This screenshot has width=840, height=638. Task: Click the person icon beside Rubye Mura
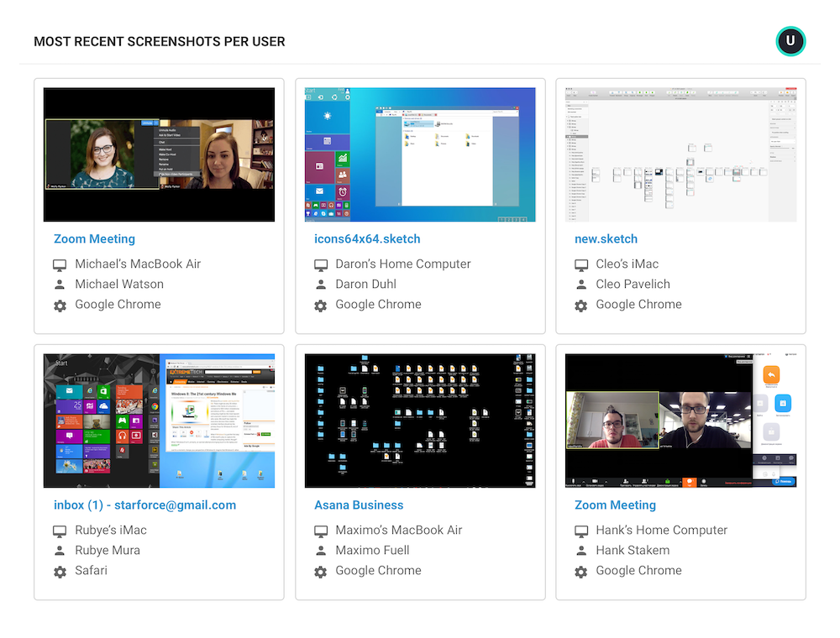pyautogui.click(x=60, y=551)
